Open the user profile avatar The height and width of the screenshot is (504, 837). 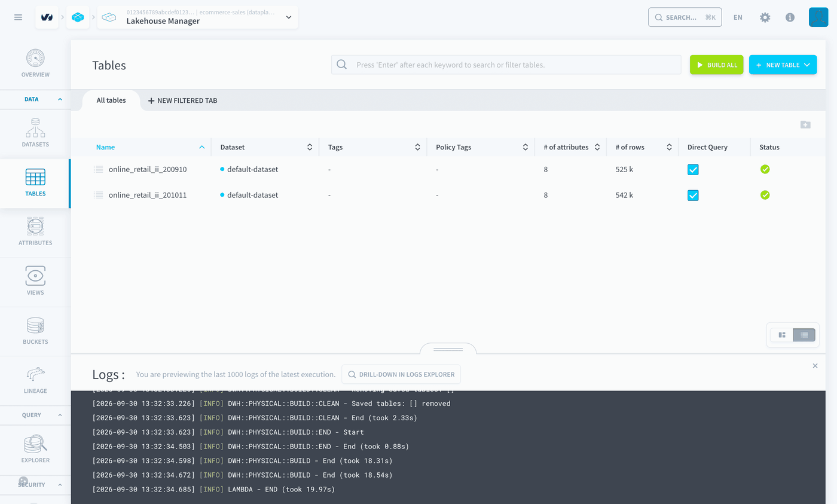click(818, 17)
